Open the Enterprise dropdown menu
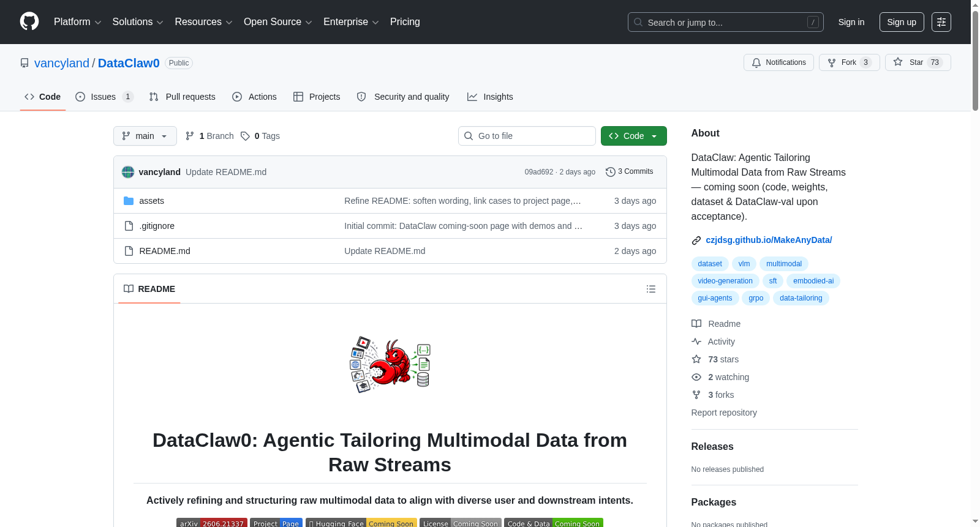 click(x=351, y=22)
